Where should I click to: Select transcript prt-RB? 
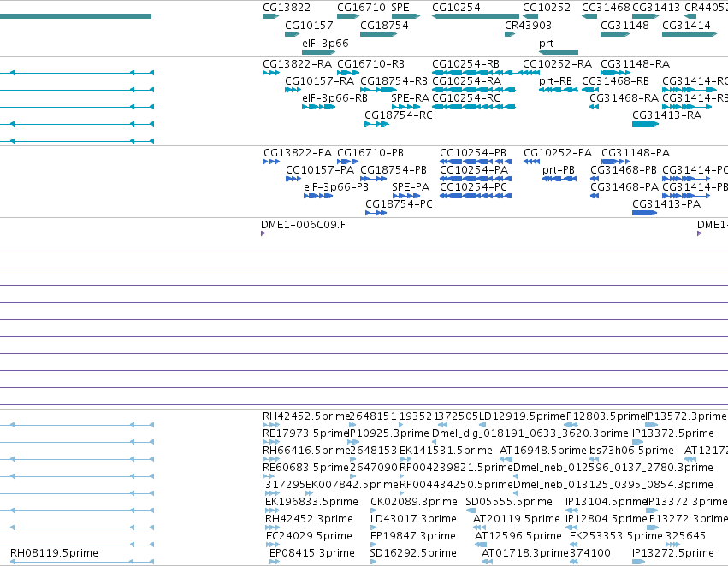click(559, 90)
